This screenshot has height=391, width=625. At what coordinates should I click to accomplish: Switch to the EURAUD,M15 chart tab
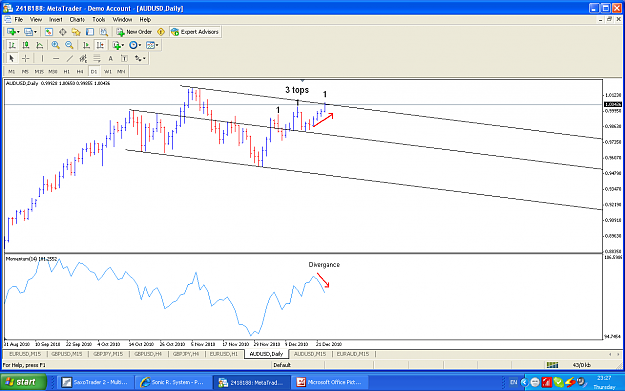(353, 354)
